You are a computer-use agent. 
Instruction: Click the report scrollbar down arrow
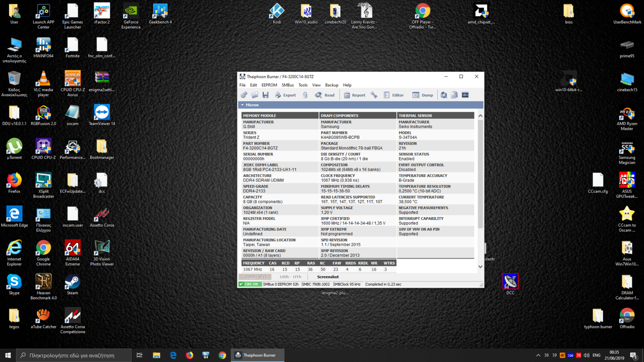[x=480, y=267]
